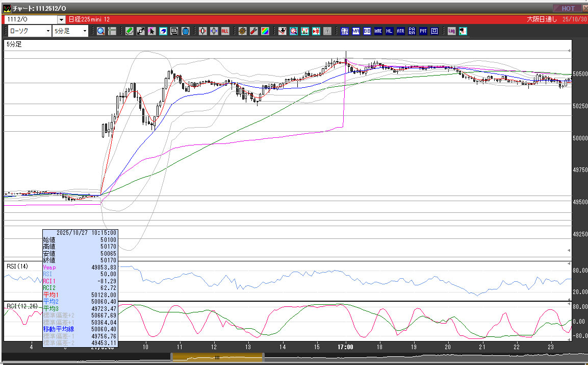Open the rainbow color settings icon
The image size is (588, 365).
(265, 31)
